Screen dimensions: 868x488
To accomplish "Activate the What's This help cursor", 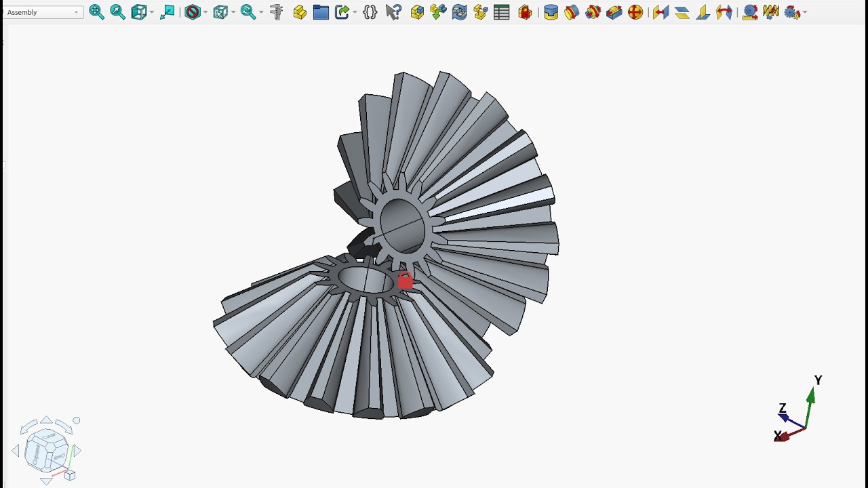I will [393, 12].
